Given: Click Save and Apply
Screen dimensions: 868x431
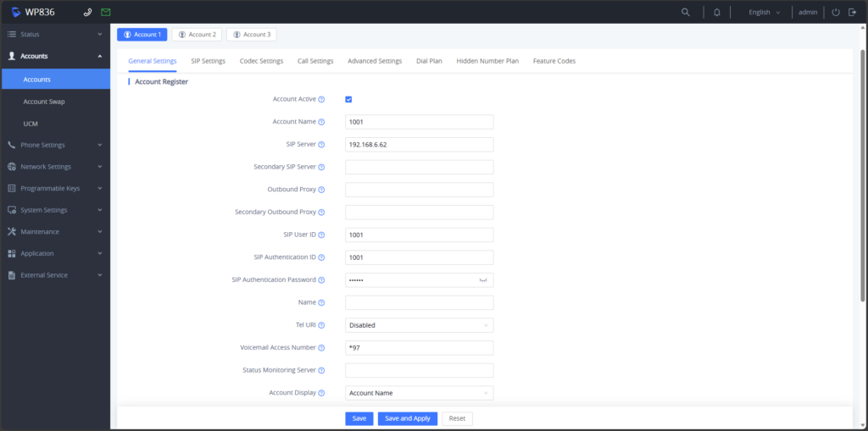Looking at the screenshot, I should (408, 418).
